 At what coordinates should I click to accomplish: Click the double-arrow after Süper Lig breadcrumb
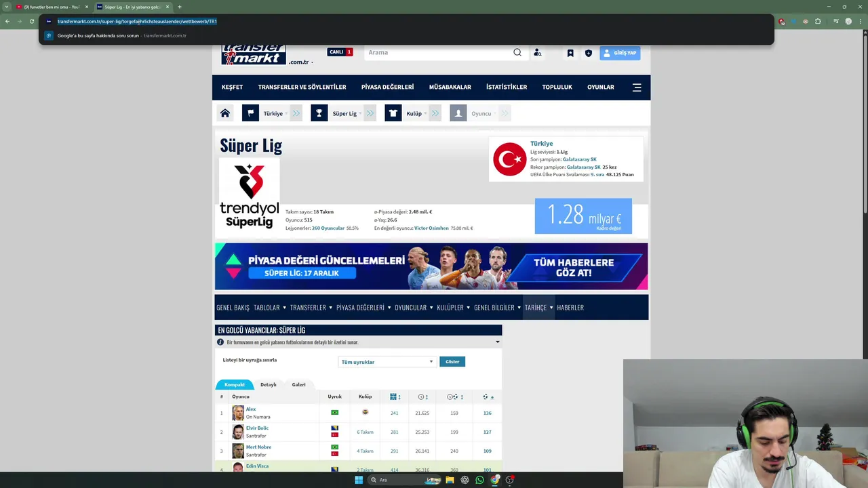[x=370, y=113]
